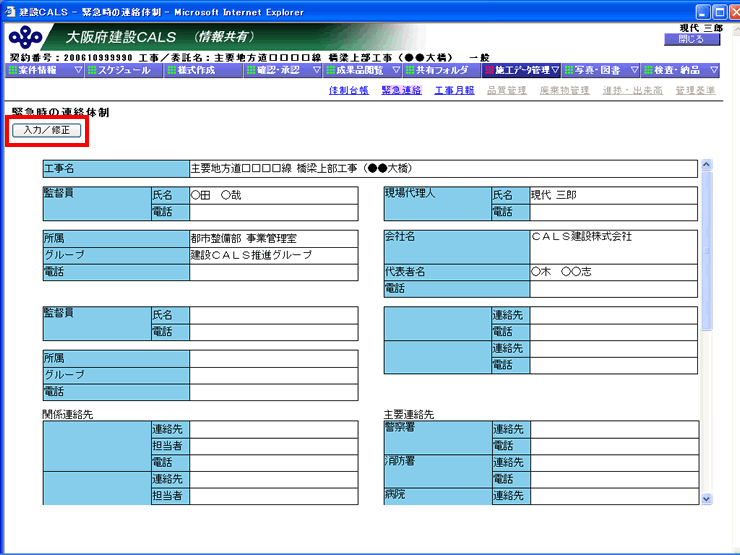Select the 緊急連絡 link
The image size is (740, 555).
(x=401, y=90)
